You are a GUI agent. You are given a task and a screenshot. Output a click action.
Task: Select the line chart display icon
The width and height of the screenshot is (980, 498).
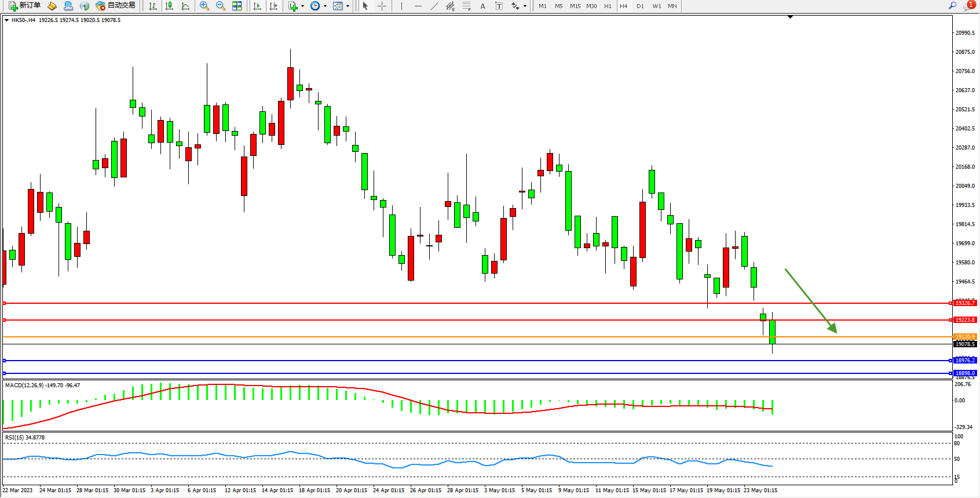click(185, 6)
